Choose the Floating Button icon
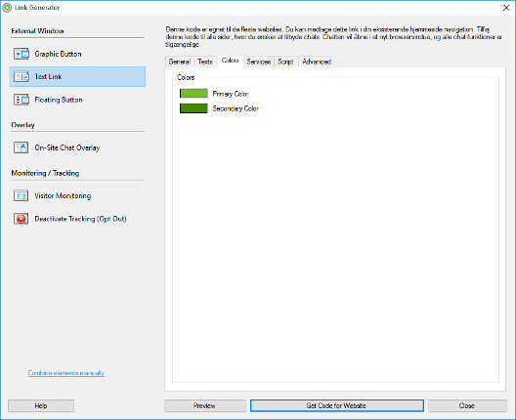 pos(21,100)
